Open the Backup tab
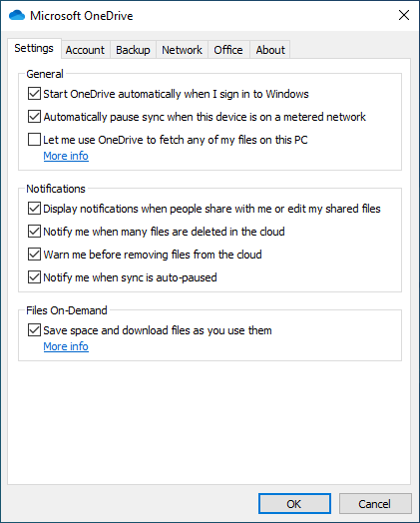Image resolution: width=420 pixels, height=523 pixels. point(133,50)
